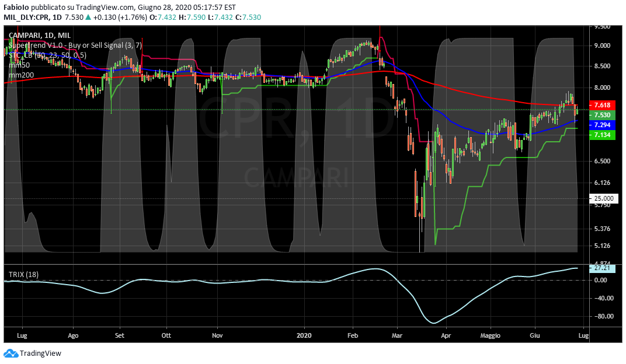
Task: Click the Apr month label
Action: pyautogui.click(x=446, y=335)
